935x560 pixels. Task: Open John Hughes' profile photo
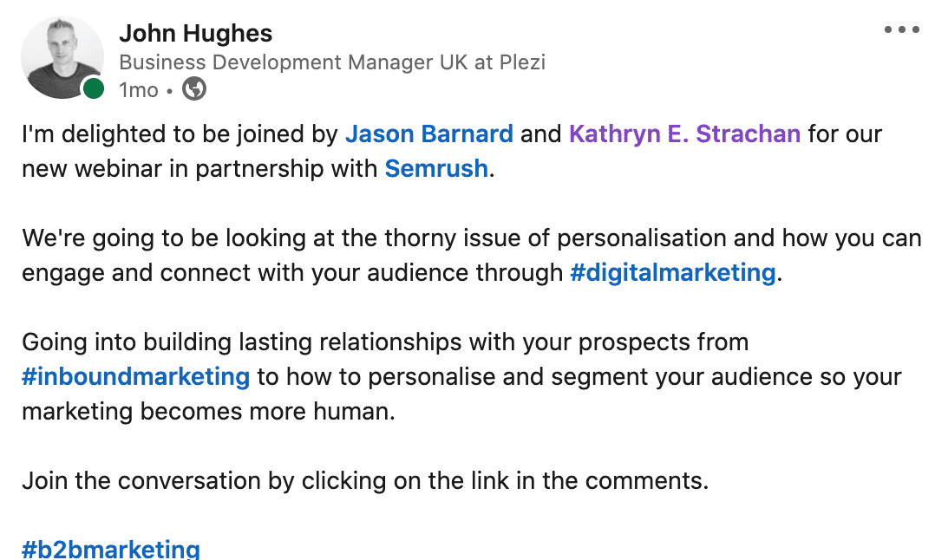[x=62, y=57]
